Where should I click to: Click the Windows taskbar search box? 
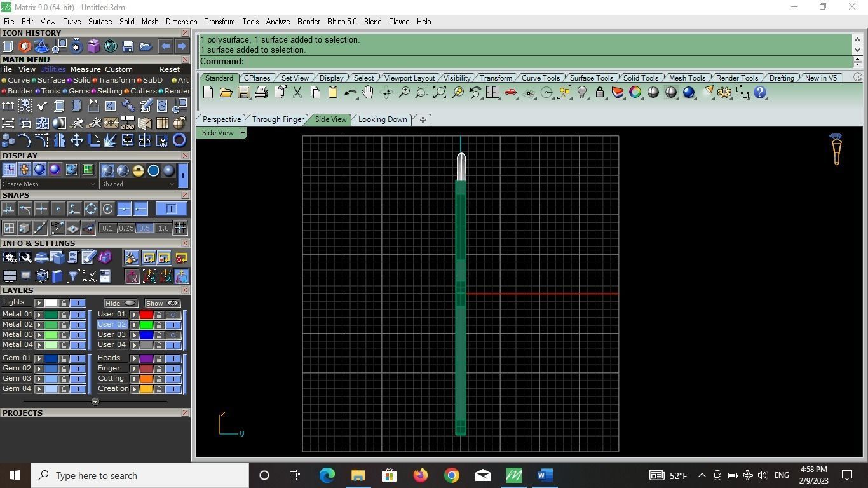[x=140, y=475]
